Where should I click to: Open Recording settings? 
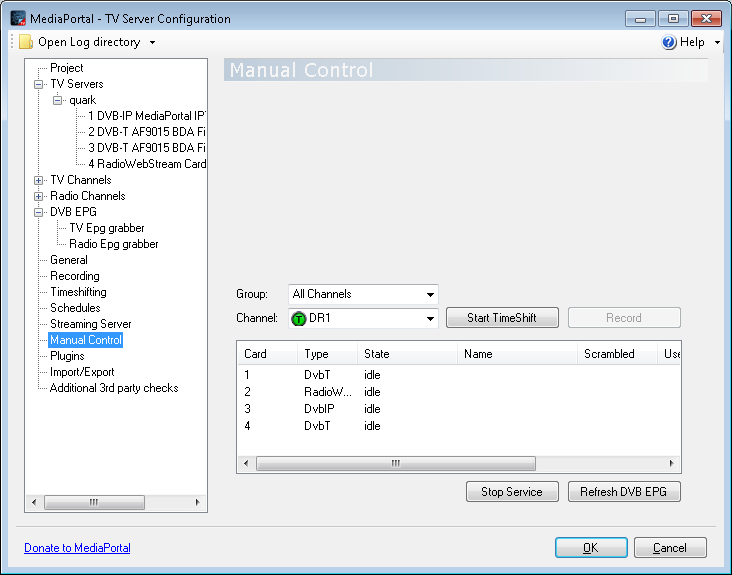[75, 276]
